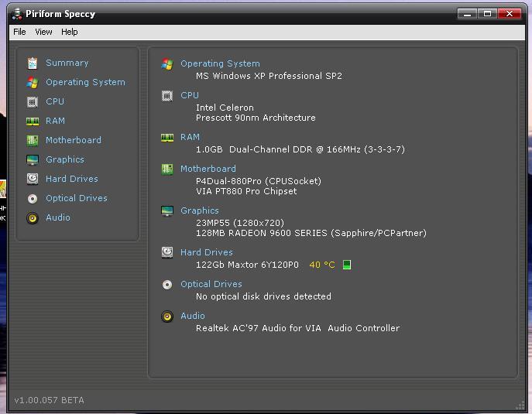Click the Graphics monitor icon in sidebar
Viewport: 532px width, 414px height.
point(33,159)
